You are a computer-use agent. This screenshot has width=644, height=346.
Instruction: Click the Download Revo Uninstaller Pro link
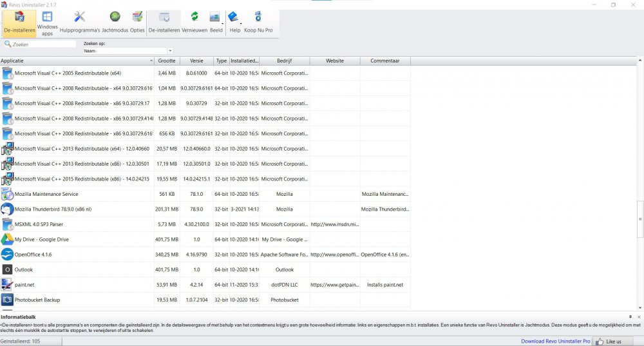click(554, 341)
